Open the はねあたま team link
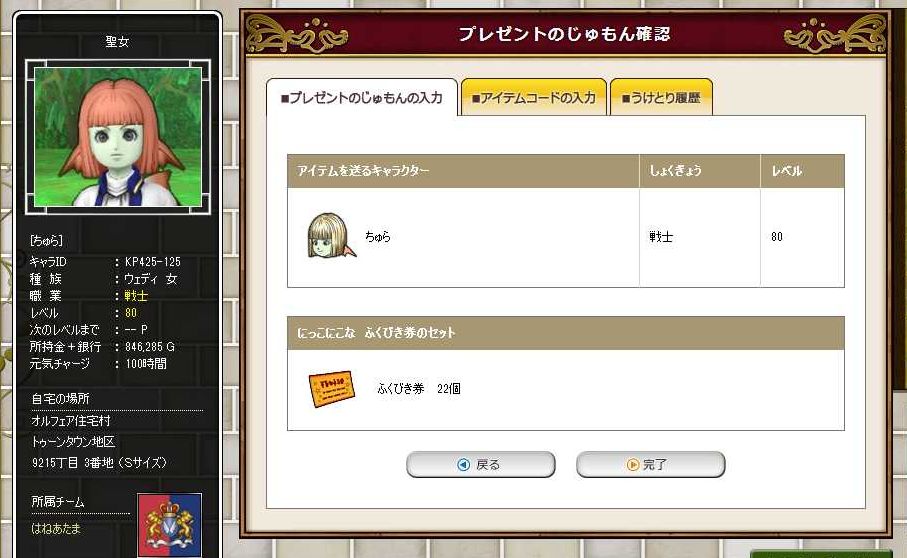Screen dimensions: 907x558 [x=56, y=528]
